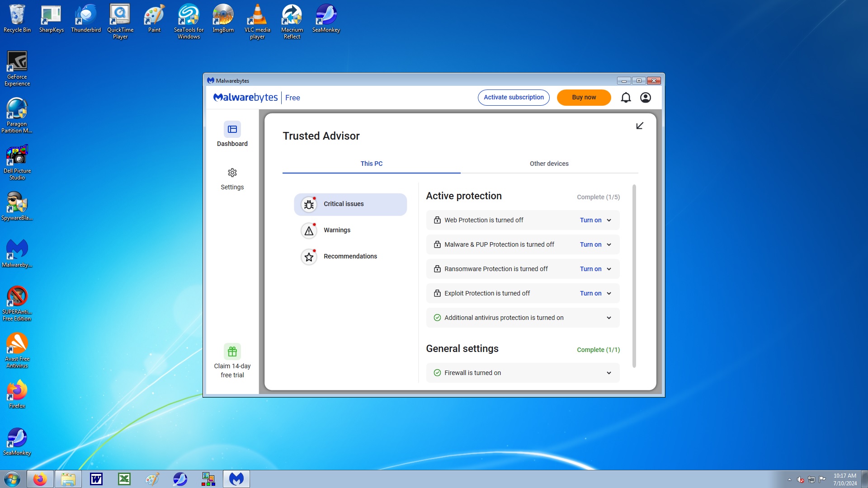Open Windows Explorer from taskbar
The image size is (868, 488).
(x=68, y=479)
